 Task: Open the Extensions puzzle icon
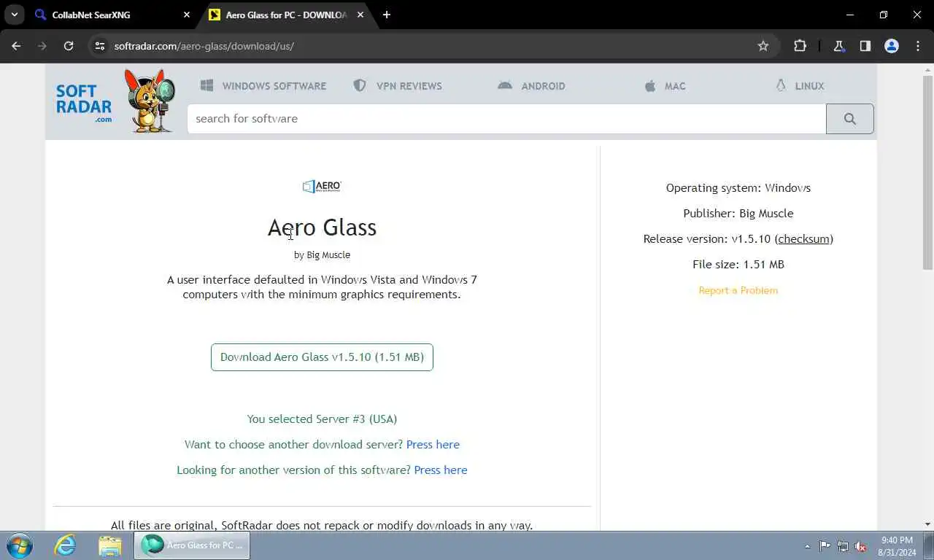point(800,46)
